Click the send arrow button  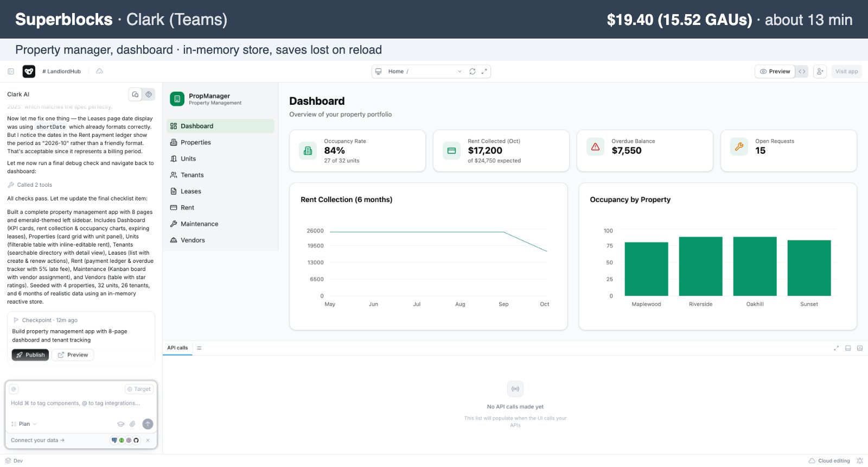pos(148,424)
